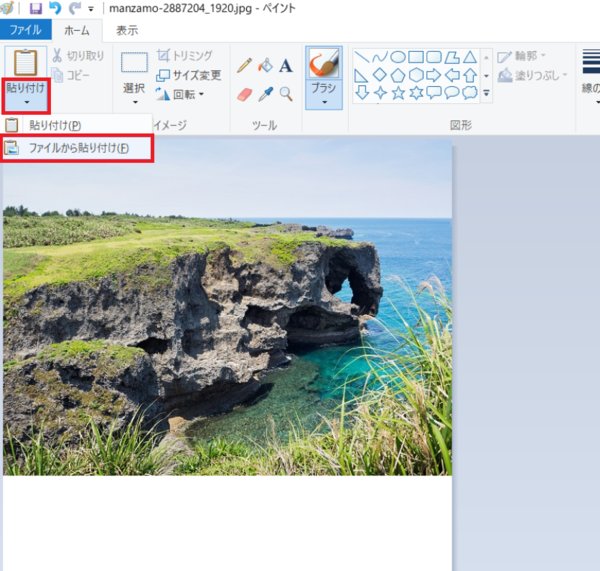Select the straight line shape

click(362, 57)
